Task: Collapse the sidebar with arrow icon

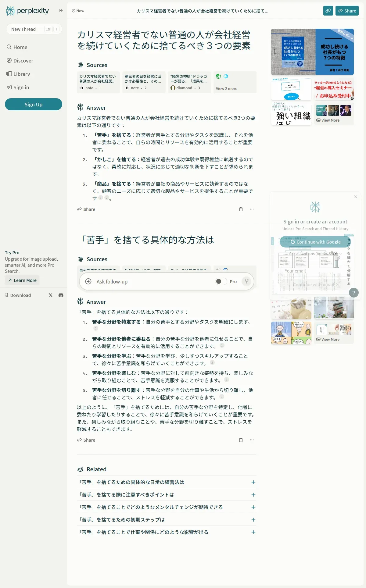Action: click(x=61, y=11)
